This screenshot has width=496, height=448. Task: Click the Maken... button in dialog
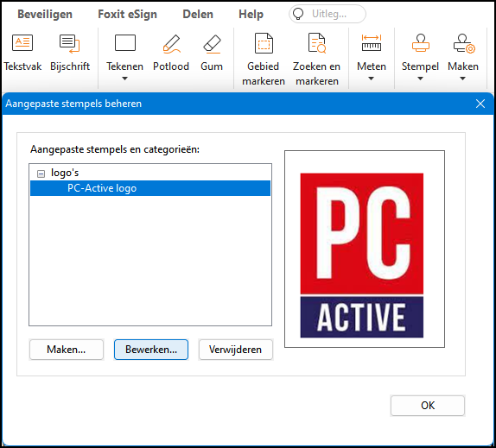(67, 350)
